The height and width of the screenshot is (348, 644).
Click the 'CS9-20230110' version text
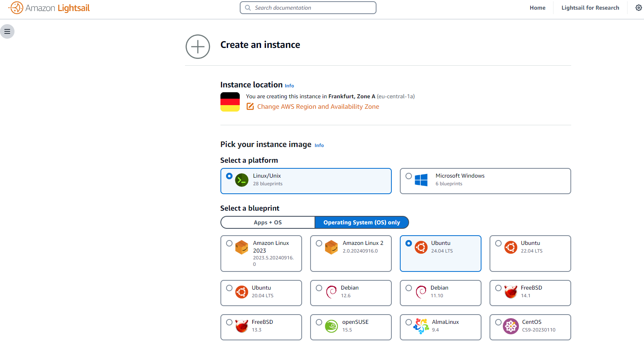click(x=539, y=330)
